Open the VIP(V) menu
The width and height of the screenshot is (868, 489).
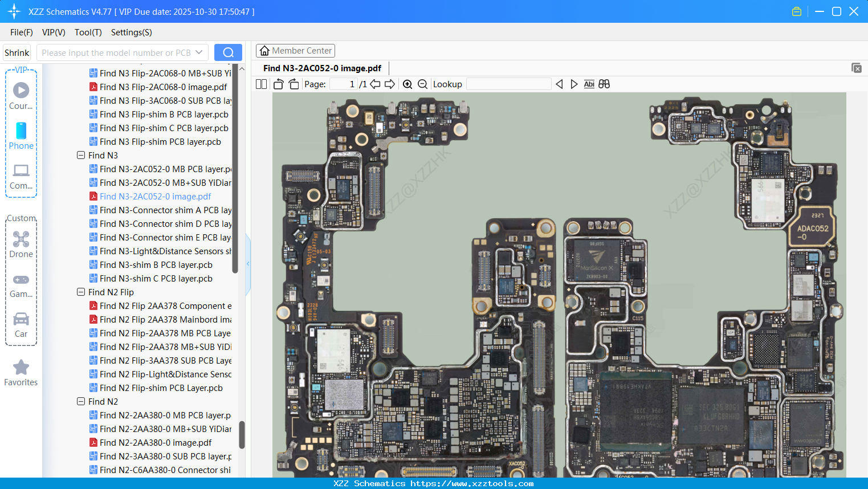pos(54,32)
